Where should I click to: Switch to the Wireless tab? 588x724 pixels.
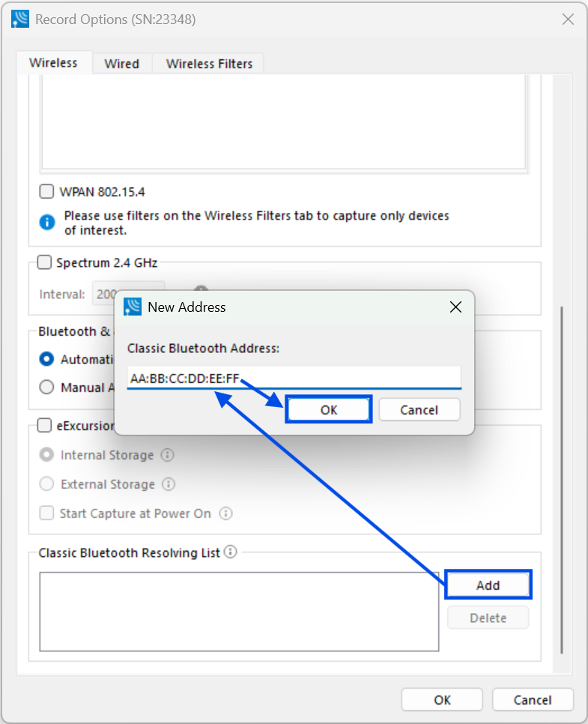tap(53, 63)
